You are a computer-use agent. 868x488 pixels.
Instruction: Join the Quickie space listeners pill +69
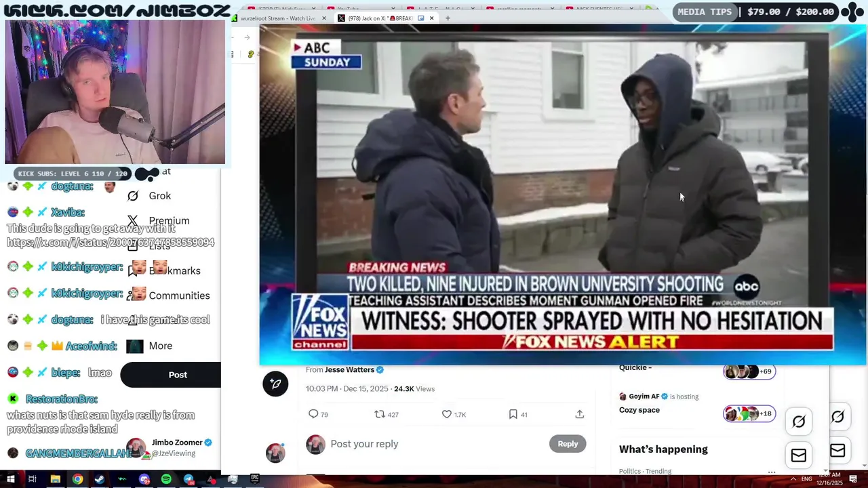[x=749, y=371]
